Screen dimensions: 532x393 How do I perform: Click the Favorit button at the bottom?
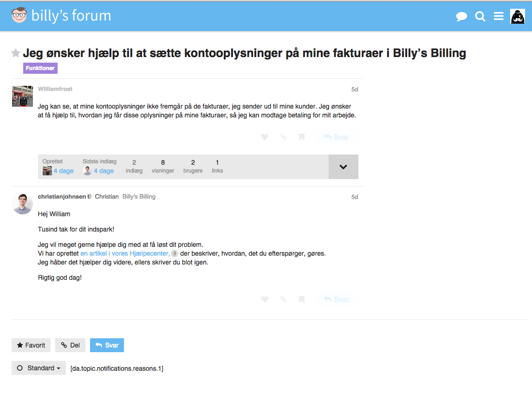pos(31,345)
